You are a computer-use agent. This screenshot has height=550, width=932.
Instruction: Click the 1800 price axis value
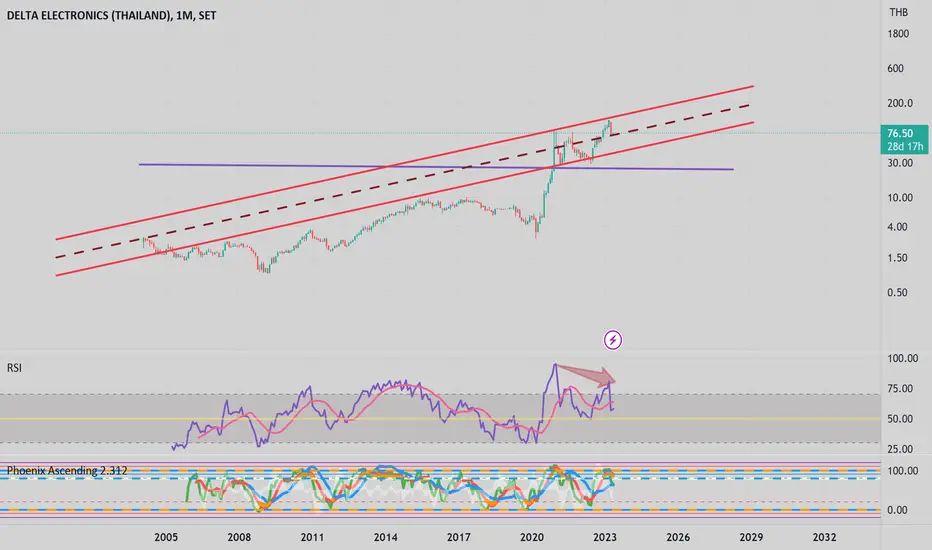click(x=898, y=34)
